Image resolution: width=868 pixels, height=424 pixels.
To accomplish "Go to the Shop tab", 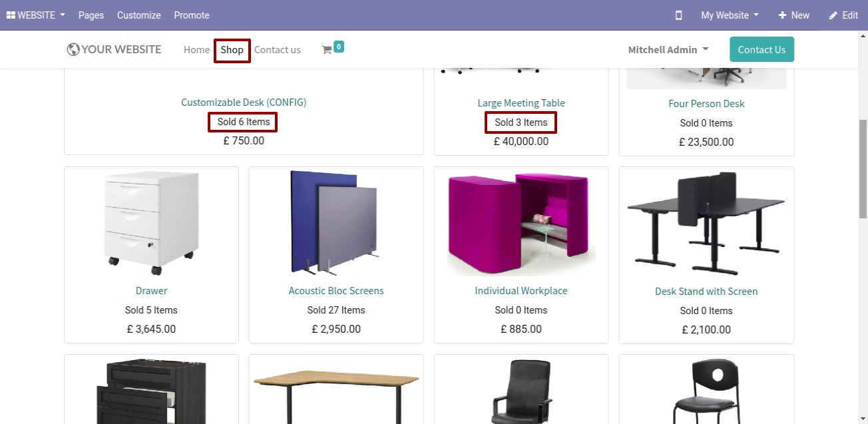I will tap(232, 50).
